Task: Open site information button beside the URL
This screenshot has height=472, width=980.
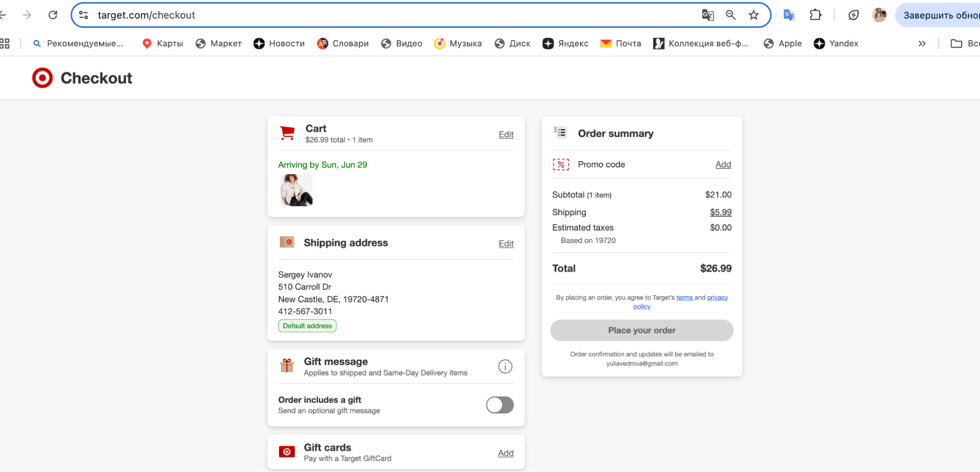Action: pyautogui.click(x=84, y=15)
